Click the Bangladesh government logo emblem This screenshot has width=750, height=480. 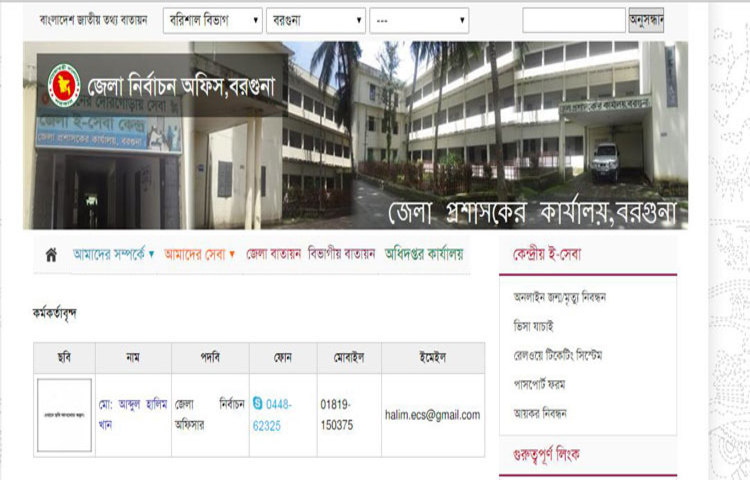tap(64, 85)
